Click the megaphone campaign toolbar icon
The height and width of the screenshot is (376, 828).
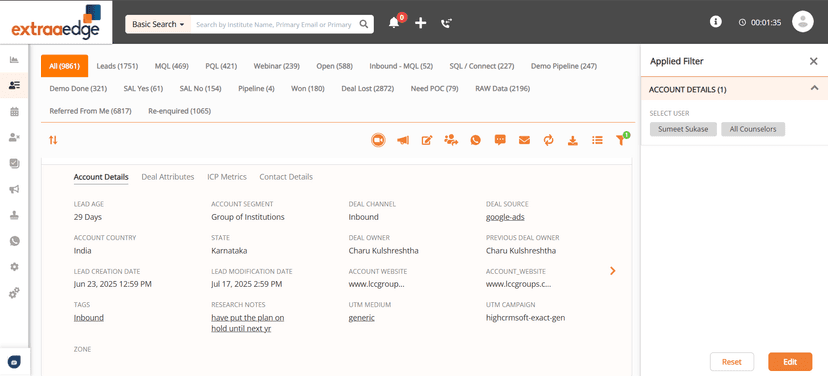403,140
